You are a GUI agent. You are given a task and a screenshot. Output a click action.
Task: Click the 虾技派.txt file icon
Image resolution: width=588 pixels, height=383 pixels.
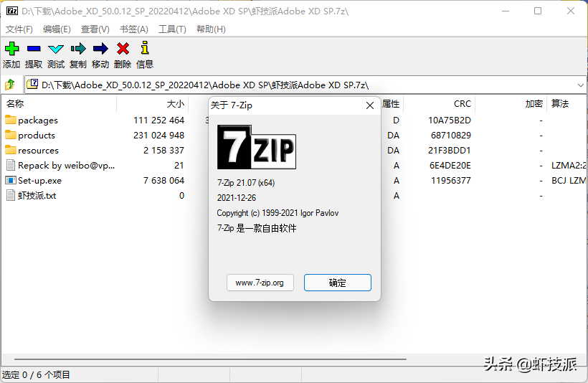[11, 195]
